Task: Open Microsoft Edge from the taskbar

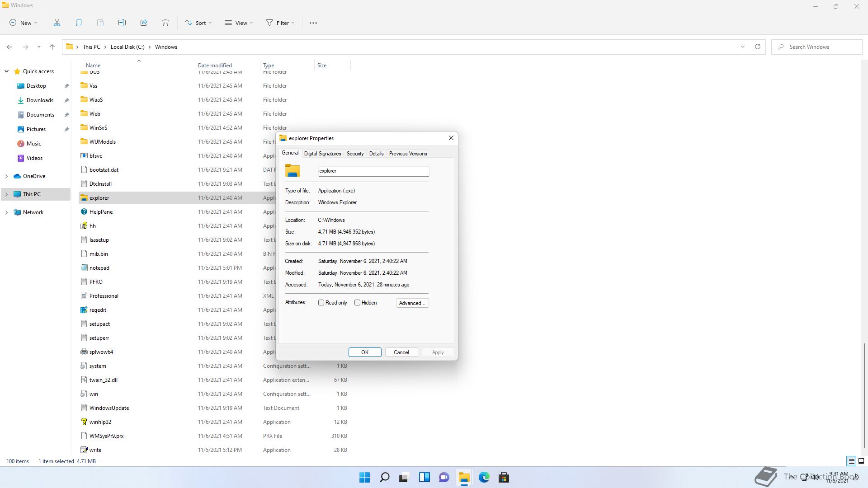Action: (x=484, y=477)
